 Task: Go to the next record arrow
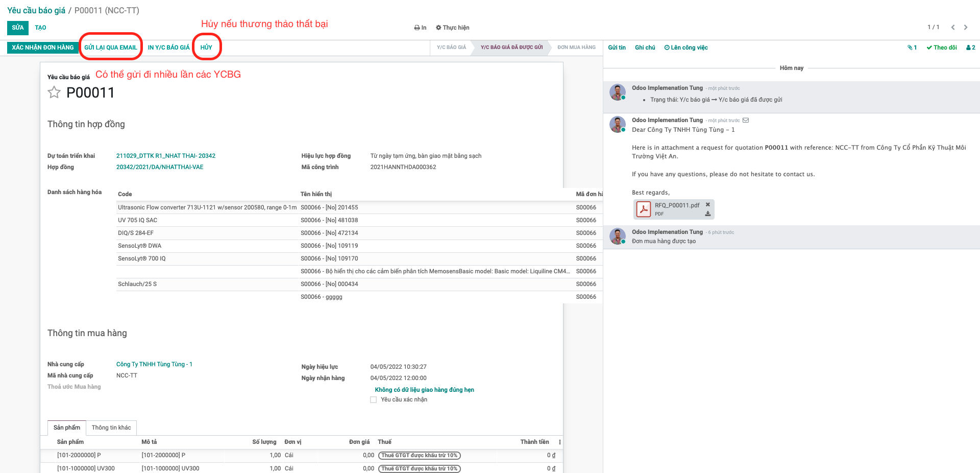pos(966,28)
